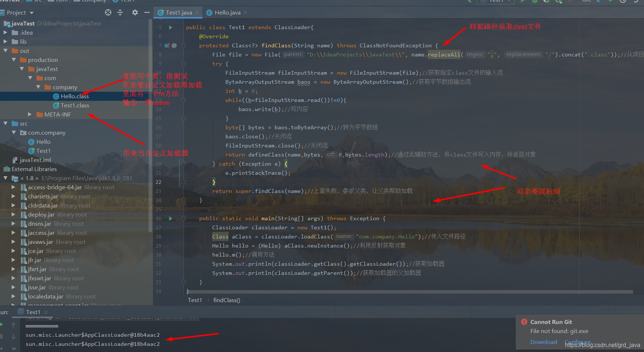This screenshot has height=352, width=644.
Task: Select javaTest.iml file
Action: (x=35, y=160)
